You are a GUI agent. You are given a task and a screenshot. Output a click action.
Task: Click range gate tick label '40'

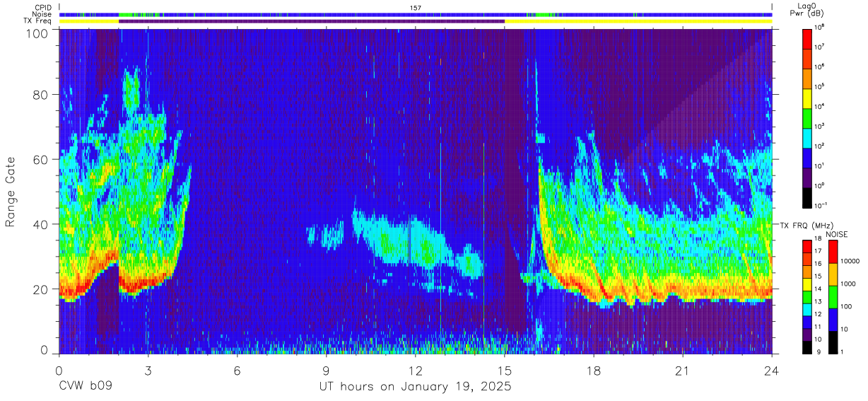pyautogui.click(x=42, y=224)
